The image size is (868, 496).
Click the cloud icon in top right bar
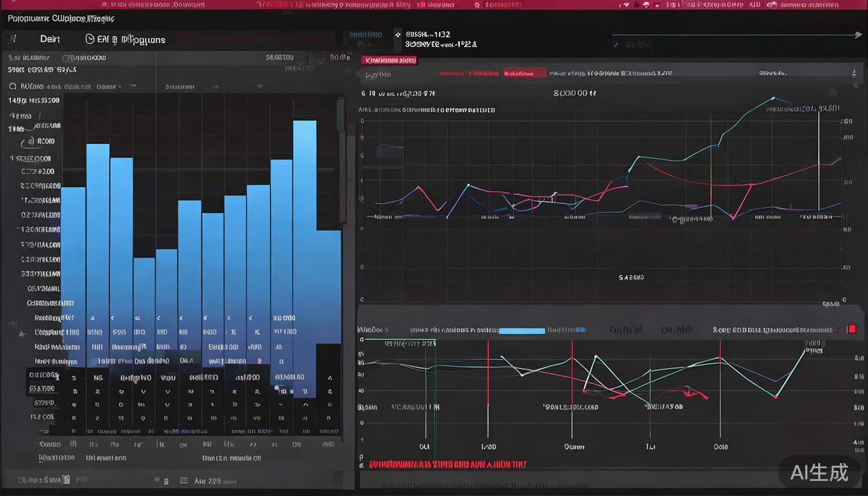tap(772, 5)
